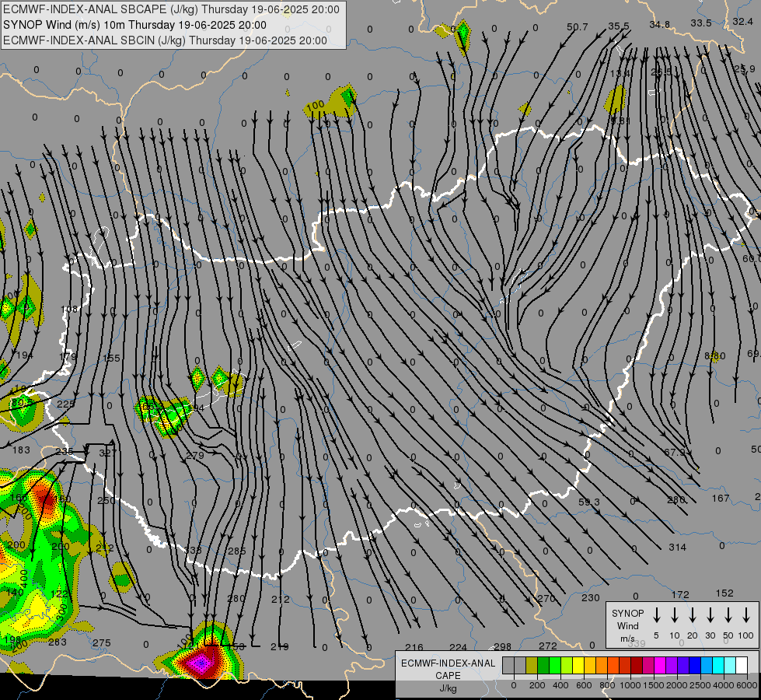
Task: Pick the dark red swatch in the CAPE legend
Action: coord(637,665)
